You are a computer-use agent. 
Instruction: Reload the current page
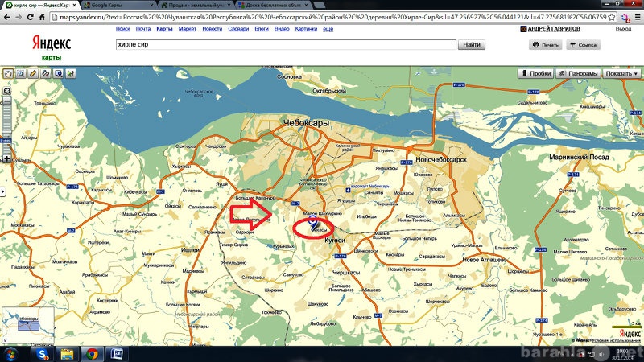point(30,17)
